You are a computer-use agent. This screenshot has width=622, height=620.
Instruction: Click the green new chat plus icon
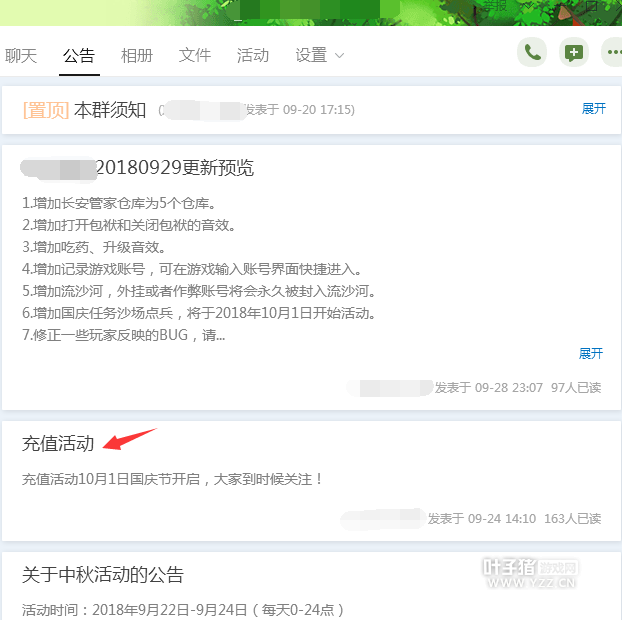[574, 52]
